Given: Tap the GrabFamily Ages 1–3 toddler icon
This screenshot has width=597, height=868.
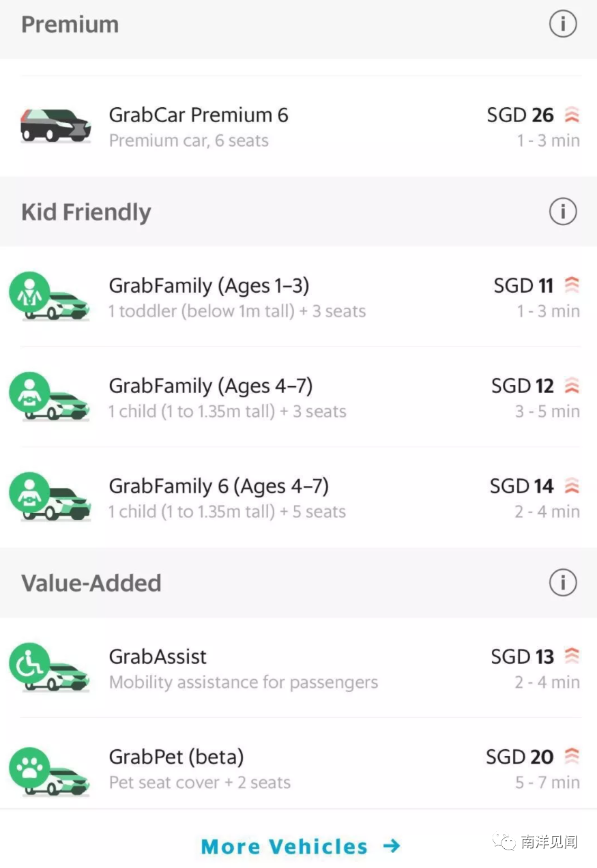Looking at the screenshot, I should [29, 293].
